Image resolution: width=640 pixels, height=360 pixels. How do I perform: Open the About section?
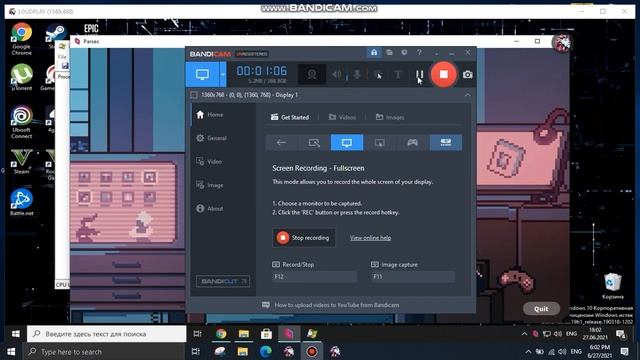(210, 209)
